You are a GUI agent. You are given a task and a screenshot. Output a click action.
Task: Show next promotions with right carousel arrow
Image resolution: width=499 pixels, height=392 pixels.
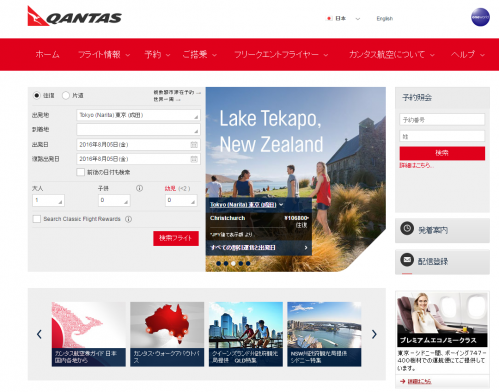point(374,334)
